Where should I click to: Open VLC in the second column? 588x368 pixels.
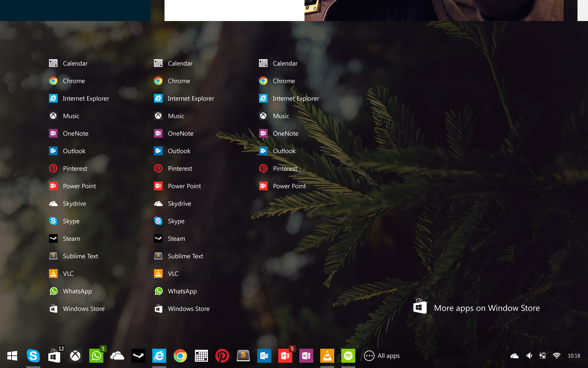(166, 273)
